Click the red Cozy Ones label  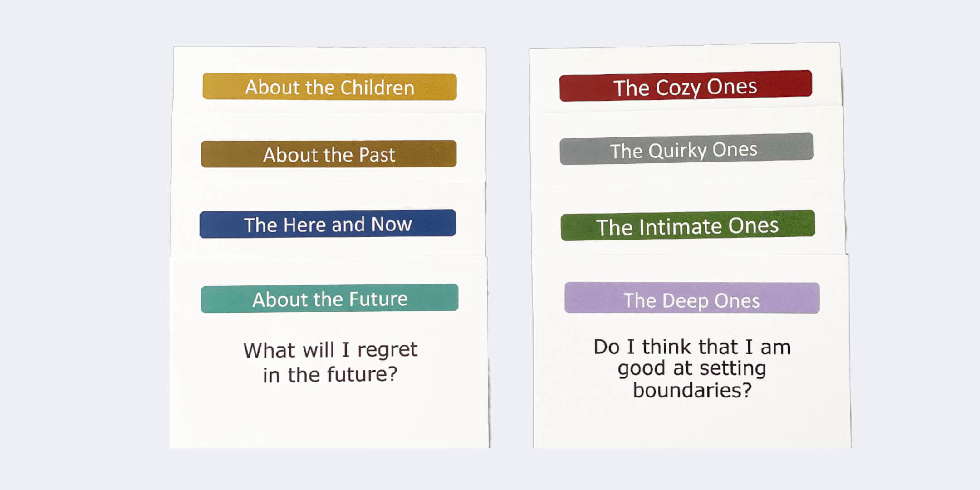tap(685, 86)
